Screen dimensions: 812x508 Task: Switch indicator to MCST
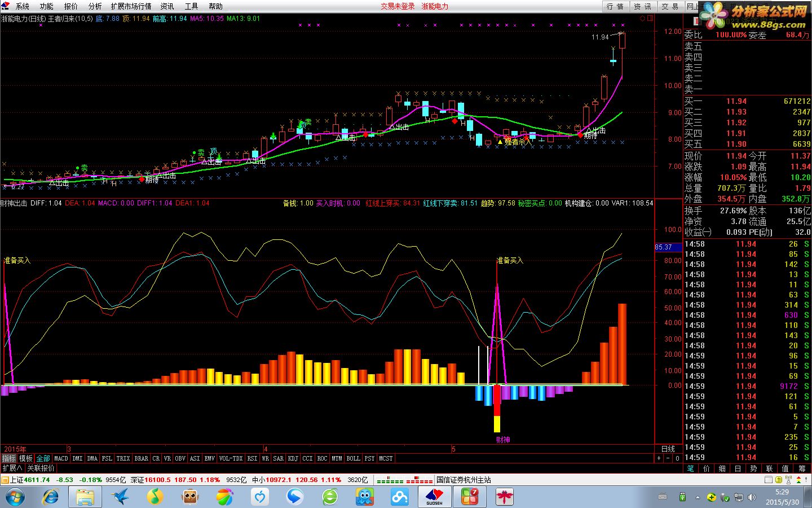click(386, 458)
